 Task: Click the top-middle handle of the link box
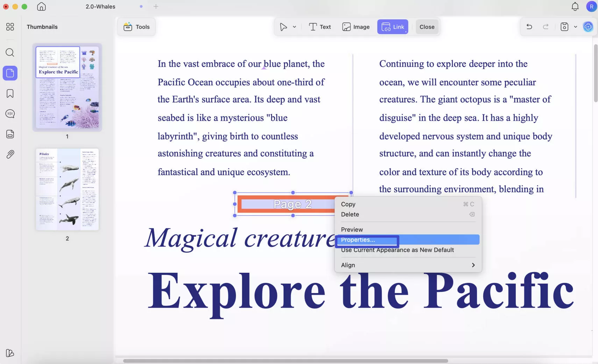[x=293, y=193]
